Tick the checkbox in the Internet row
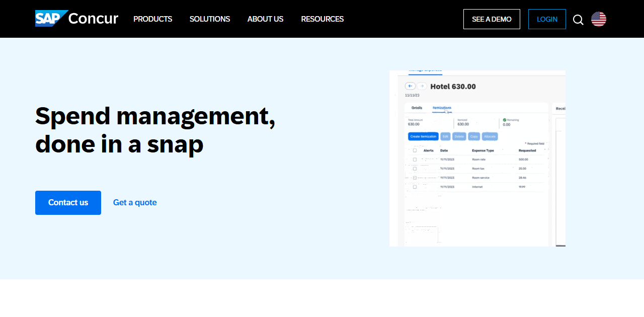This screenshot has width=644, height=317. 415,187
